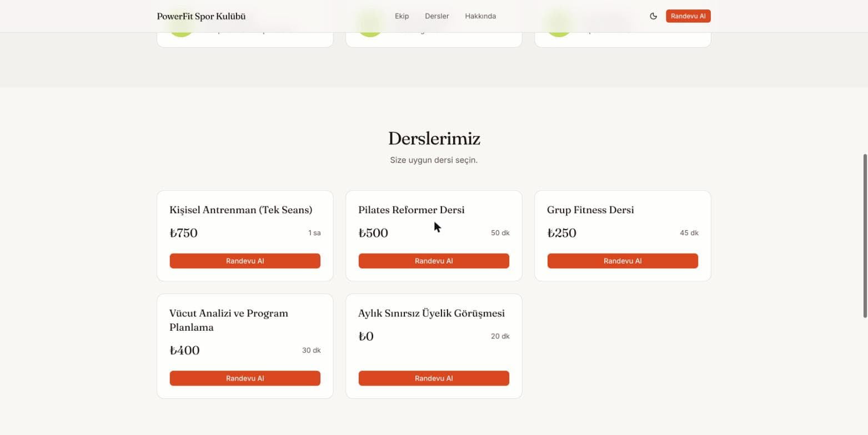
Task: Book Vücut Analizi ve Program Planlama appointment
Action: tap(245, 378)
